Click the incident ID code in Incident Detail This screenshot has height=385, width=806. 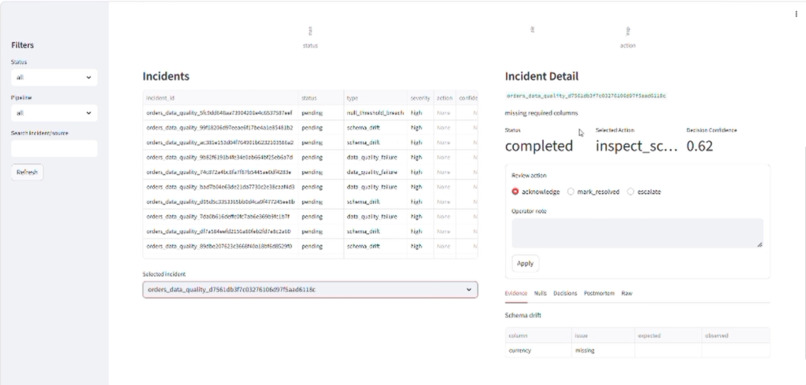point(586,96)
